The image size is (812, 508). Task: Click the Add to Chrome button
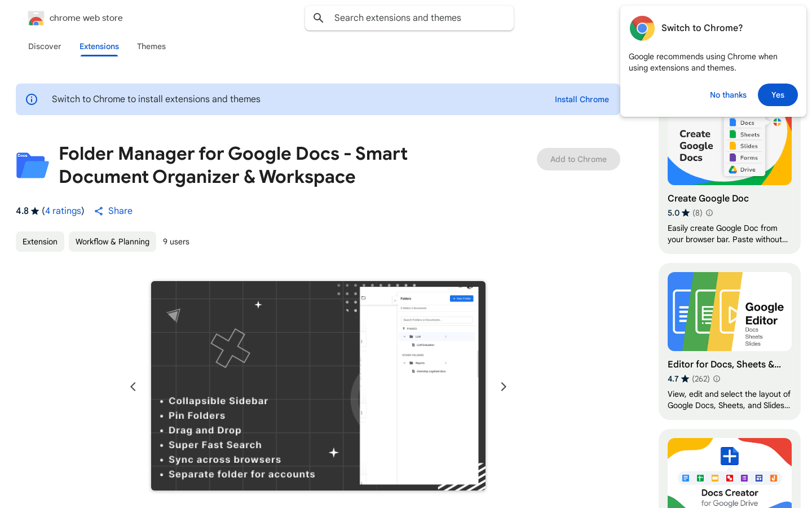(x=579, y=159)
